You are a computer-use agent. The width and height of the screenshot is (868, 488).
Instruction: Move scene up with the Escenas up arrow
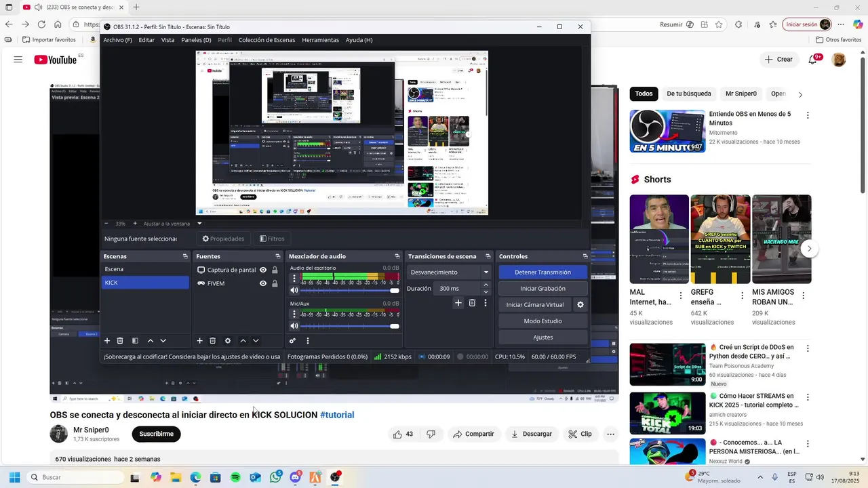click(x=151, y=341)
